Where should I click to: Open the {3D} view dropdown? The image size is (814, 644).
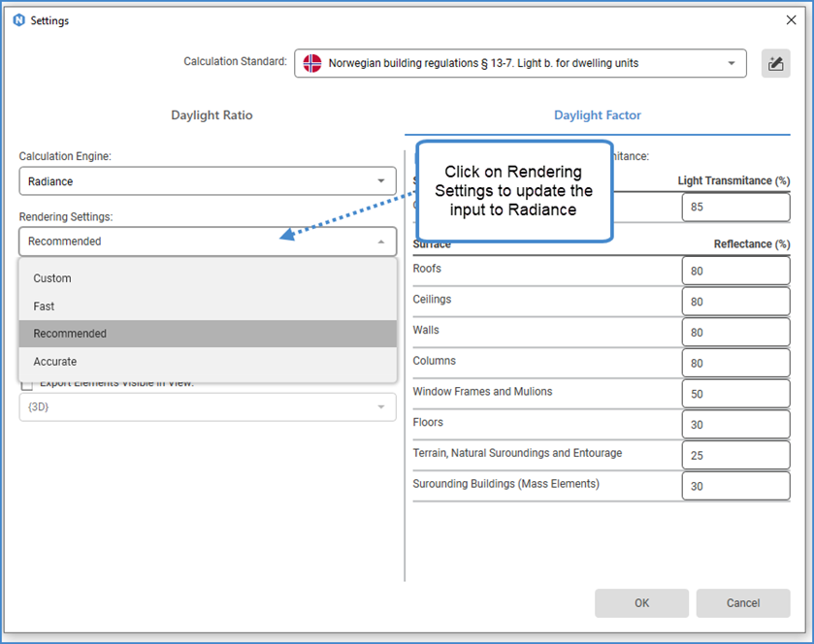[208, 406]
